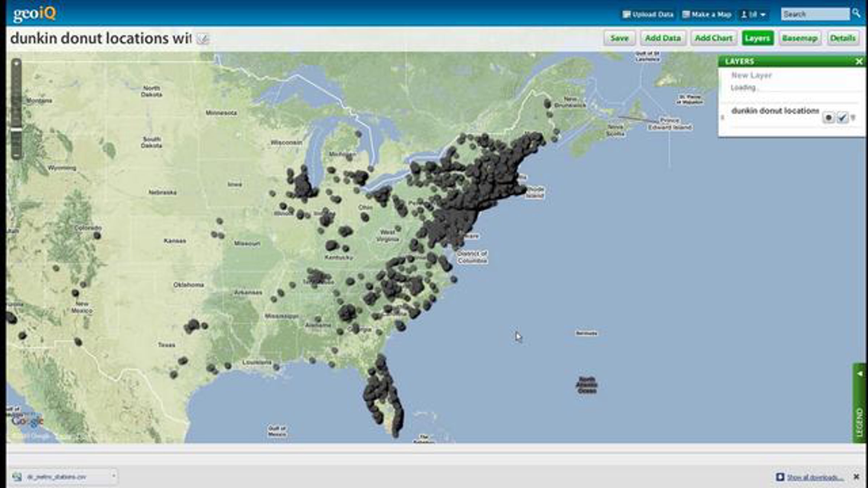The image size is (868, 488).
Task: Click the geoIQ logo
Action: pos(35,14)
